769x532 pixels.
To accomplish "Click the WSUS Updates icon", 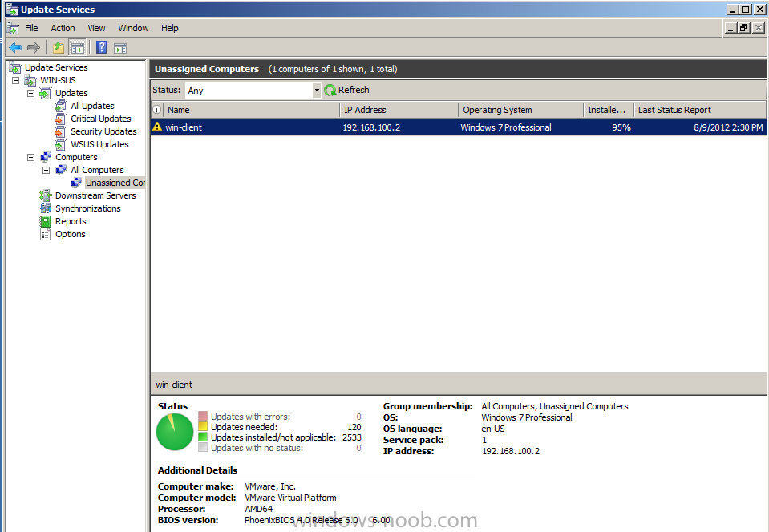I will coord(61,144).
